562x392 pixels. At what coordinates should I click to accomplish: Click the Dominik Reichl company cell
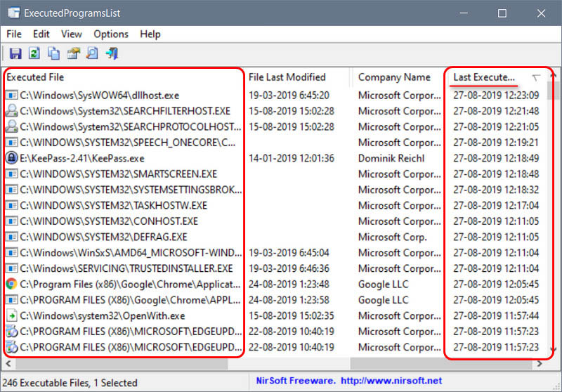pos(391,158)
